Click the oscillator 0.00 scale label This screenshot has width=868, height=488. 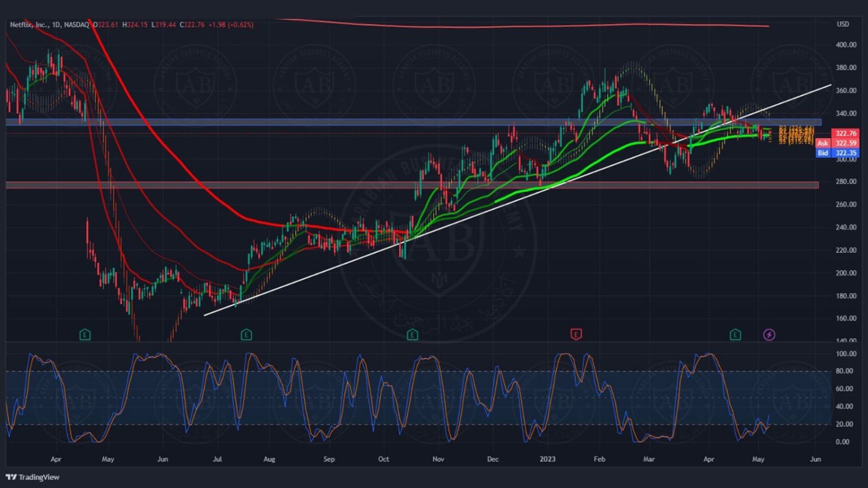point(843,442)
